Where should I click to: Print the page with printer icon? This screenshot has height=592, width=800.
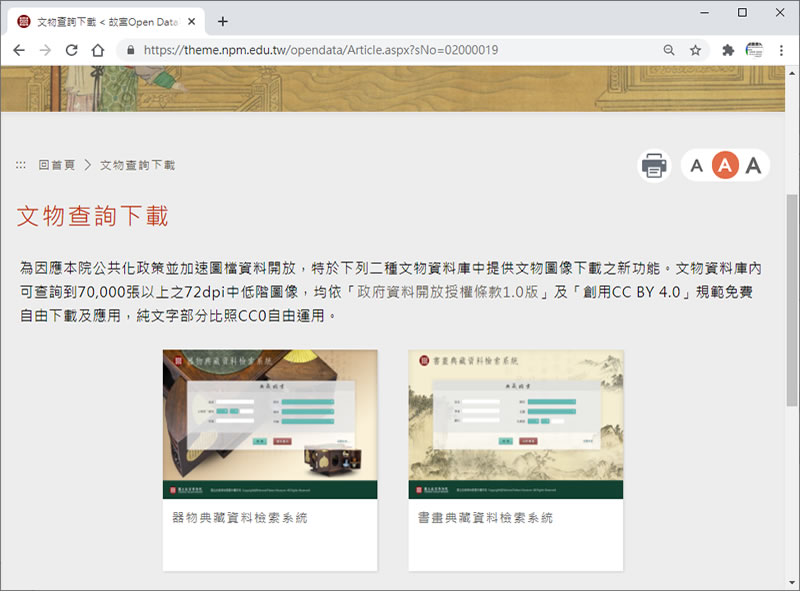point(654,166)
